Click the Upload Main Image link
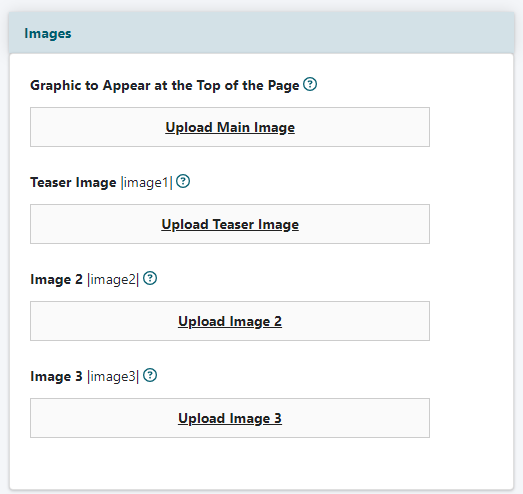 [230, 127]
